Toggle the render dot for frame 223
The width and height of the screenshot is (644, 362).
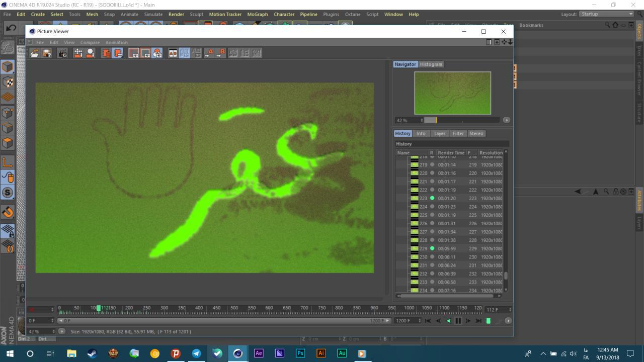click(x=432, y=198)
